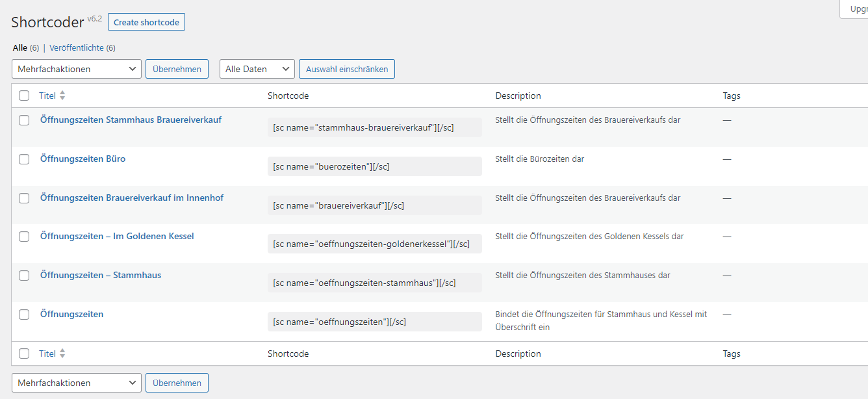Edit the Öffnungszeiten – Stammhaus shortcode
Image resolution: width=868 pixels, height=399 pixels.
click(101, 275)
